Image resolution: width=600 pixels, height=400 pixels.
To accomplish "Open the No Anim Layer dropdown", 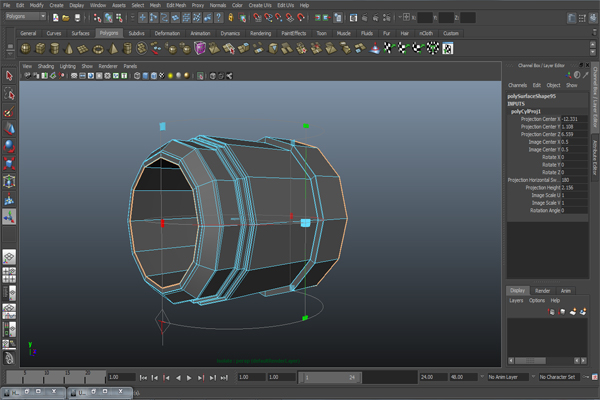I will click(x=508, y=377).
